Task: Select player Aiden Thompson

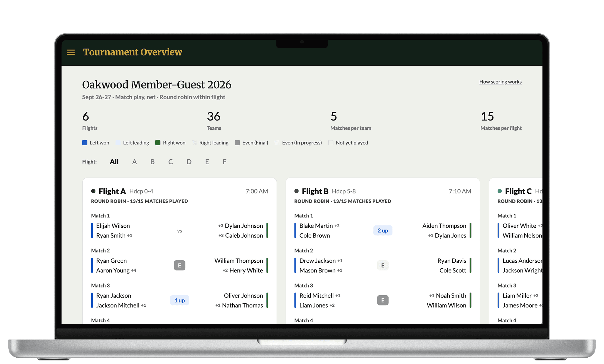Action: 444,226
